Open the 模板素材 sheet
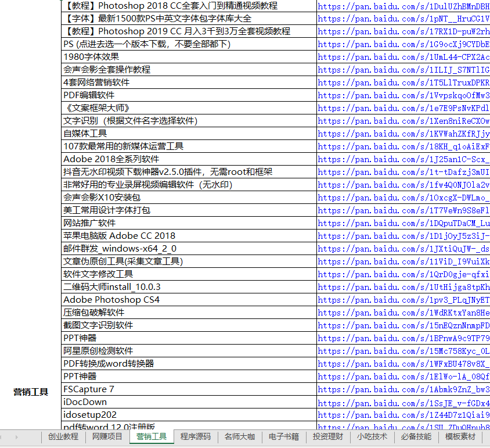This screenshot has width=490, height=448. click(x=460, y=436)
